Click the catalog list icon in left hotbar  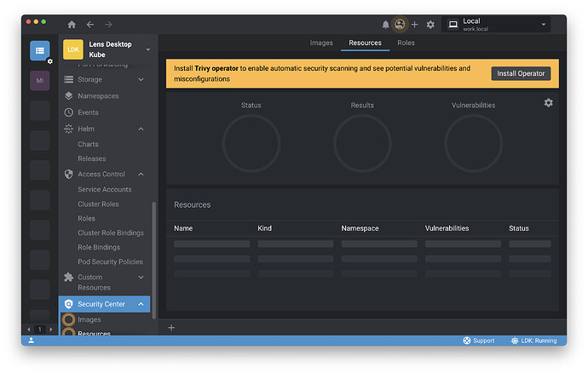[x=40, y=50]
